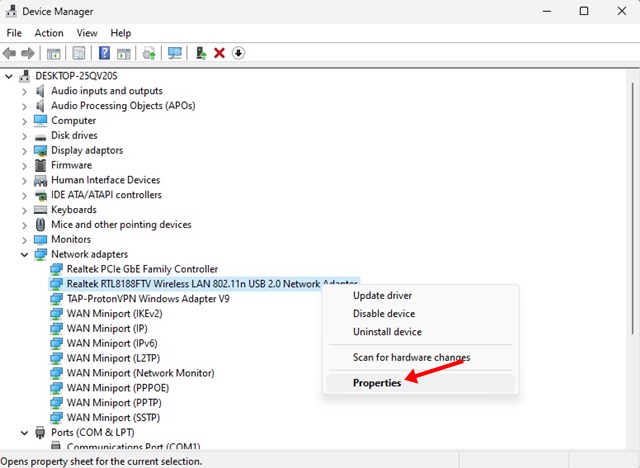Click the IDE ATA/ATAPI controllers icon
The height and width of the screenshot is (468, 640).
[x=40, y=195]
